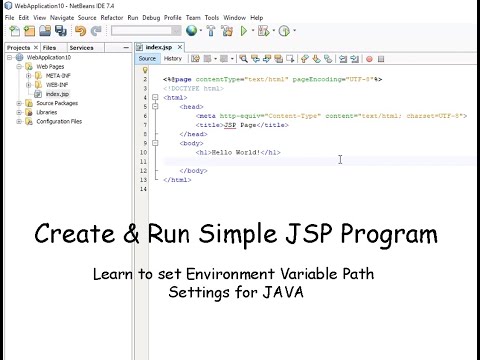This screenshot has width=480, height=360.
Task: Click the Hello World h1 line in the editor
Action: coord(238,152)
